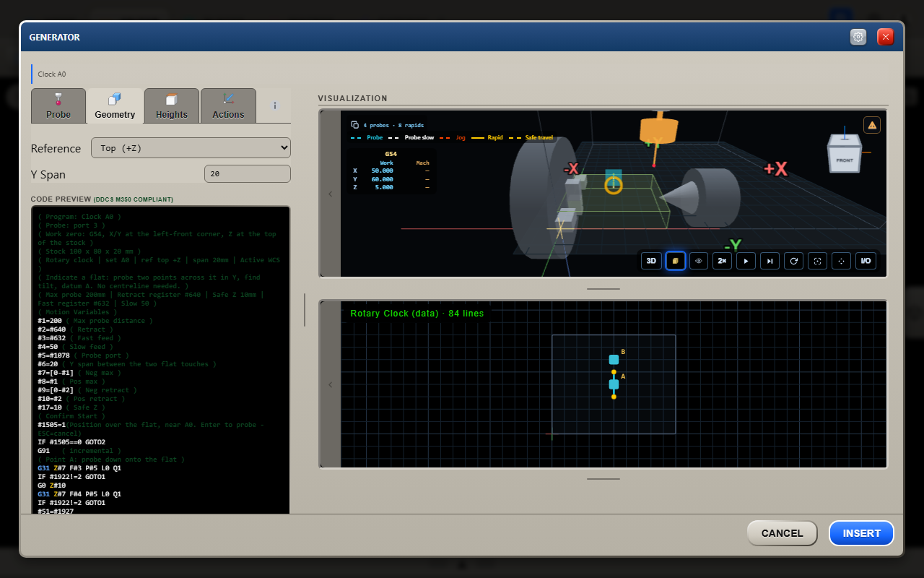Viewport: 924px width, 578px height.
Task: Click the 2x playback speed button
Action: pyautogui.click(x=723, y=261)
